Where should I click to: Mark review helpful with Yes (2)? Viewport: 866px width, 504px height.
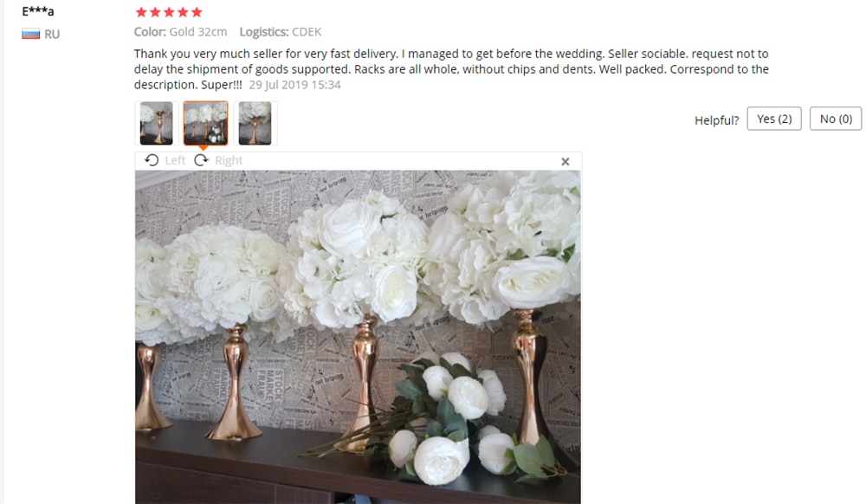(774, 119)
